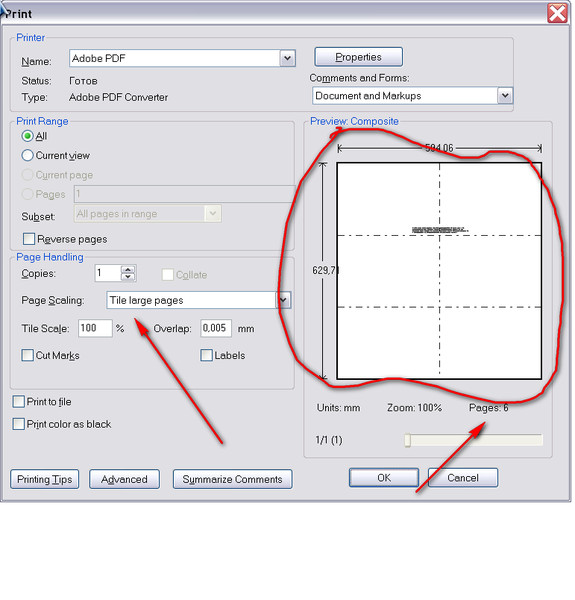Viewport: 575px width, 600px height.
Task: Decrease copies with the down stepper arrow
Action: pos(128,277)
